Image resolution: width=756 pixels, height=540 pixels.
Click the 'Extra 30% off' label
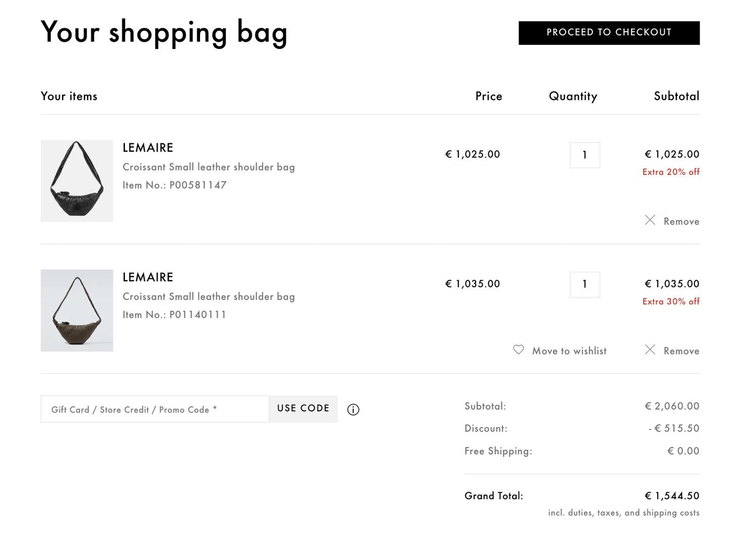(671, 302)
